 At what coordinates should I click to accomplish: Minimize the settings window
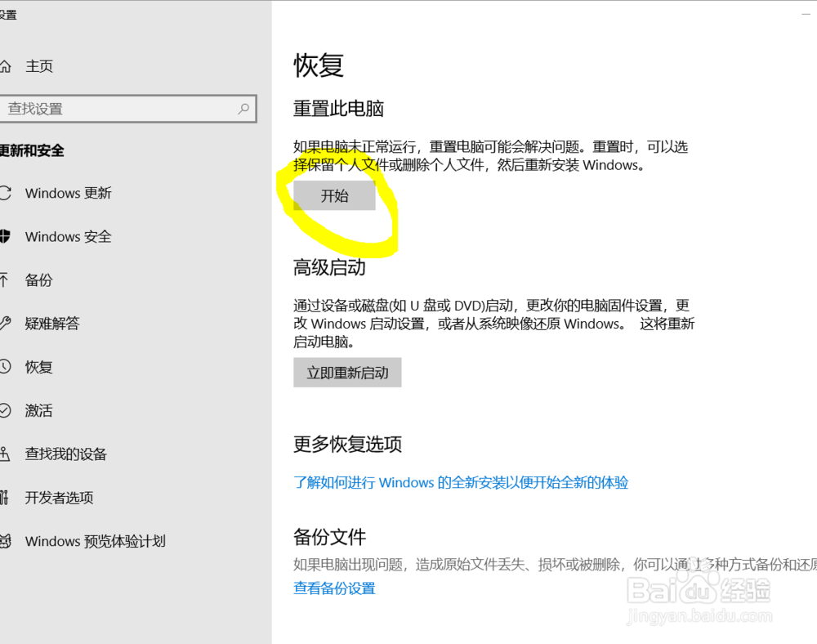(806, 13)
